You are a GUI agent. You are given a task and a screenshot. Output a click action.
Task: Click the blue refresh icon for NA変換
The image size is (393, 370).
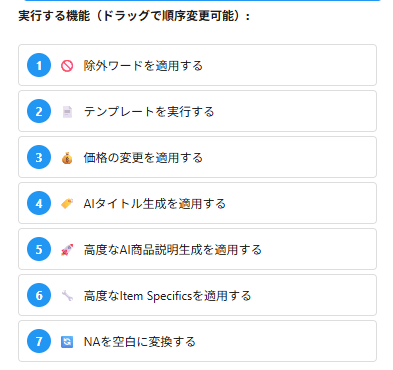[67, 342]
